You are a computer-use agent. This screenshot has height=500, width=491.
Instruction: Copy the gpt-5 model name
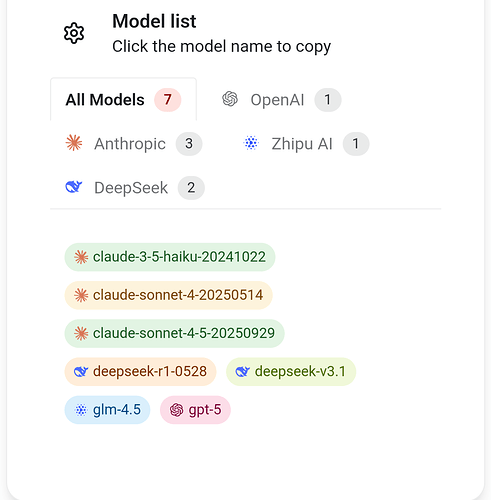tap(195, 410)
